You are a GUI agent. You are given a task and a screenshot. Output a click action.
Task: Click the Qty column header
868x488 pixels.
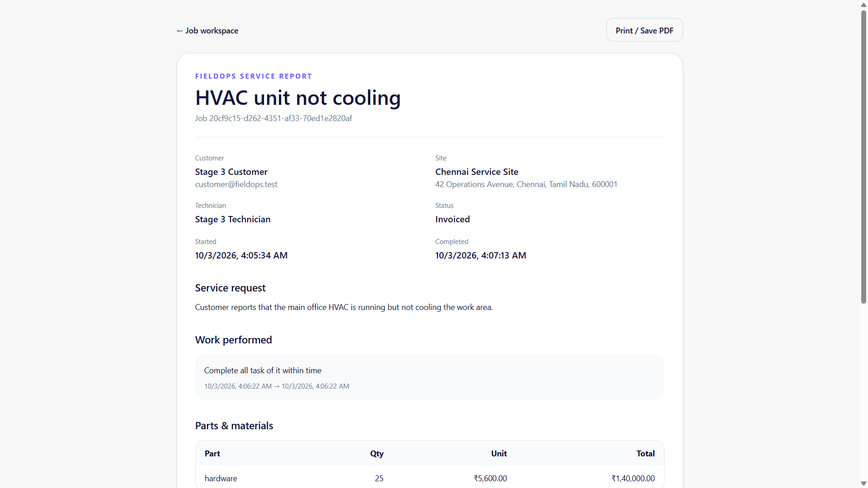(377, 454)
